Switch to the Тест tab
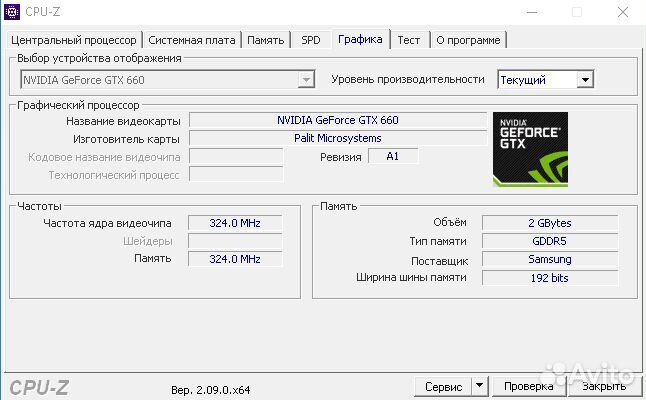 tap(408, 40)
